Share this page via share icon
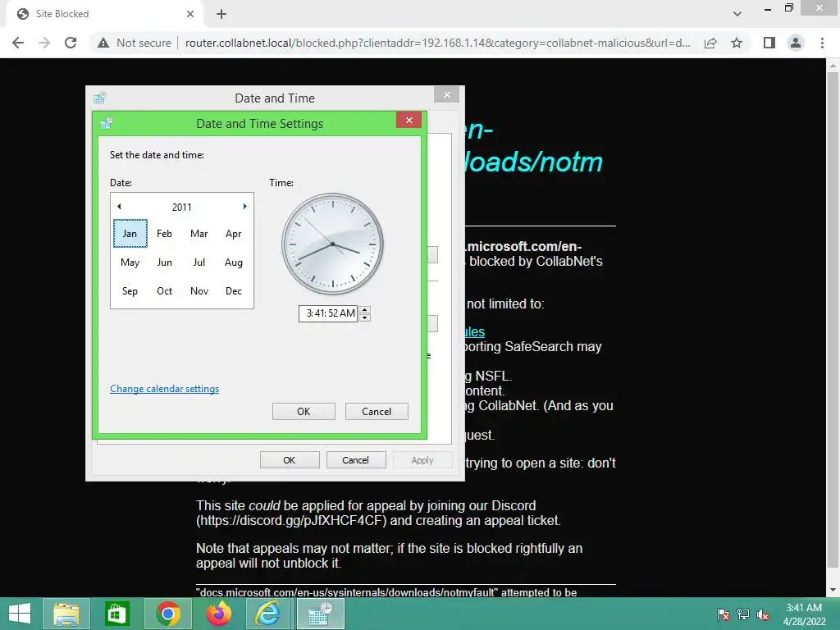Image resolution: width=840 pixels, height=630 pixels. (710, 43)
